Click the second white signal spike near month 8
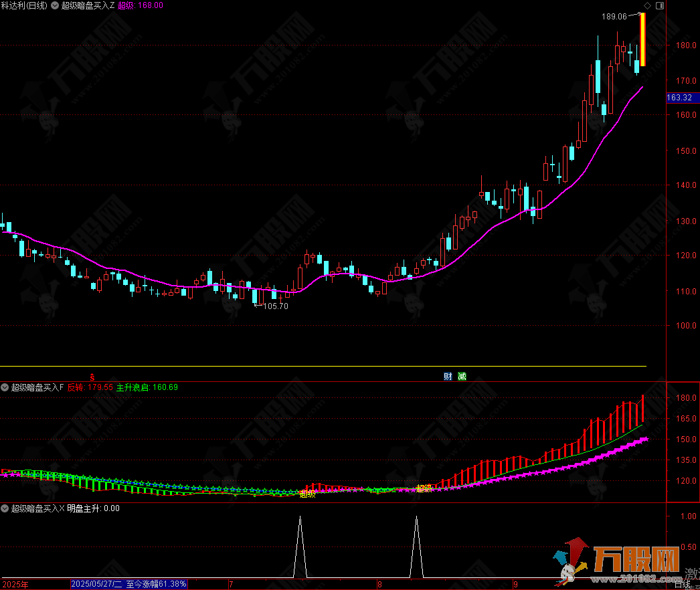The height and width of the screenshot is (590, 700). pyautogui.click(x=416, y=547)
